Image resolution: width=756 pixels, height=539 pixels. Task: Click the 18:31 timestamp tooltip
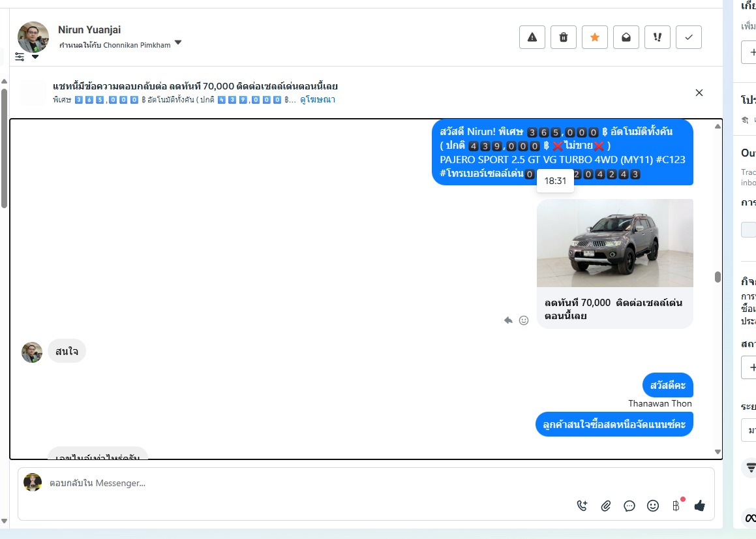pyautogui.click(x=556, y=181)
